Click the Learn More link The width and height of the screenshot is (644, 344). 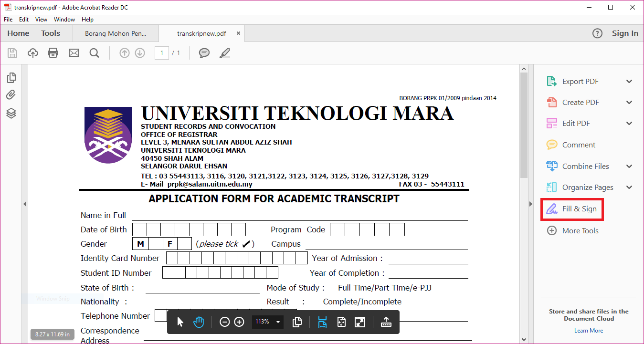tap(589, 331)
